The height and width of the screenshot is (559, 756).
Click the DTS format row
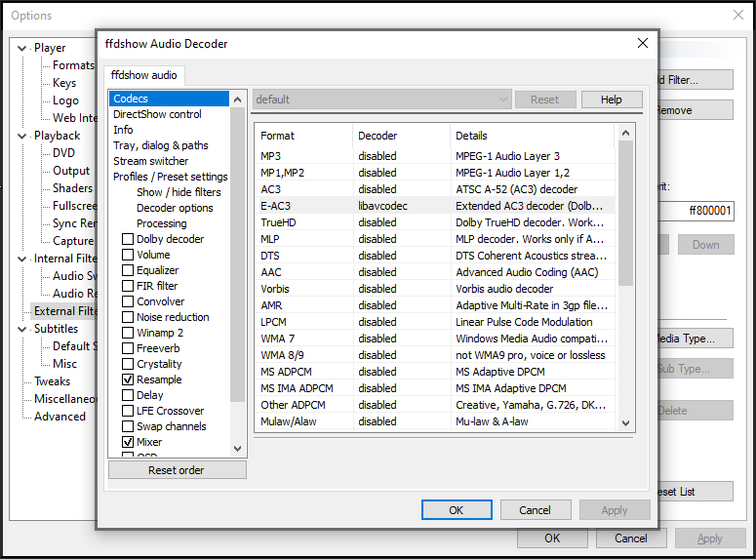point(435,256)
